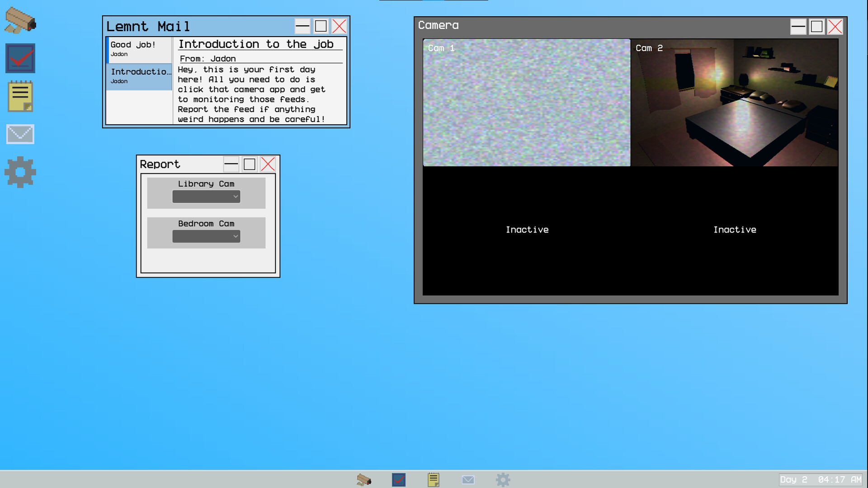868x488 pixels.
Task: Close the Report window
Action: point(268,164)
